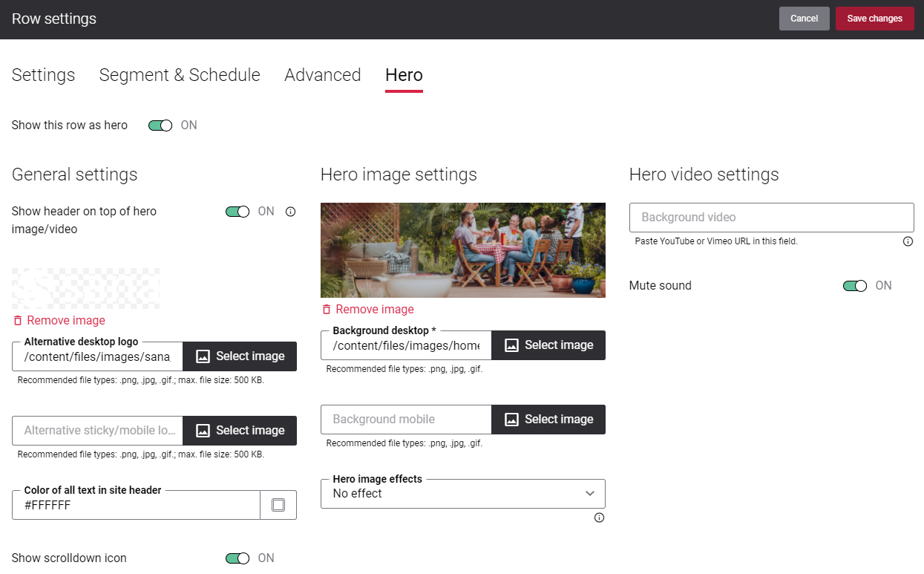Click the Row settings title

tap(54, 19)
